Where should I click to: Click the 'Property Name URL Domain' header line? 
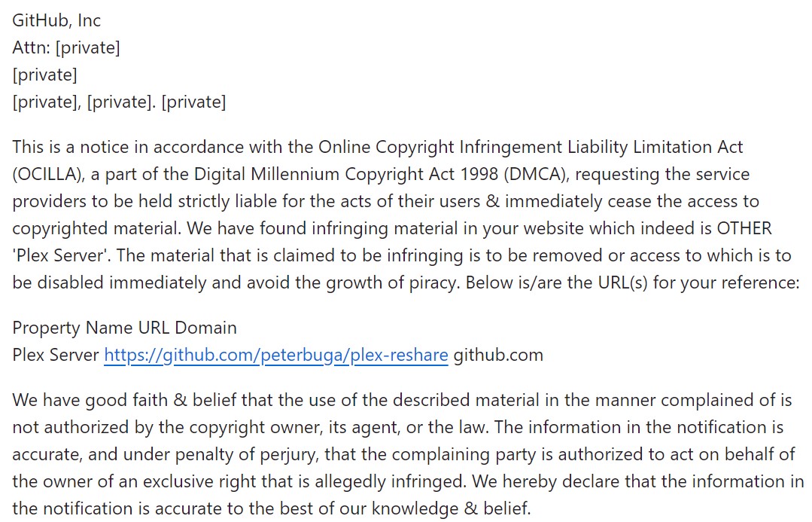[x=125, y=328]
